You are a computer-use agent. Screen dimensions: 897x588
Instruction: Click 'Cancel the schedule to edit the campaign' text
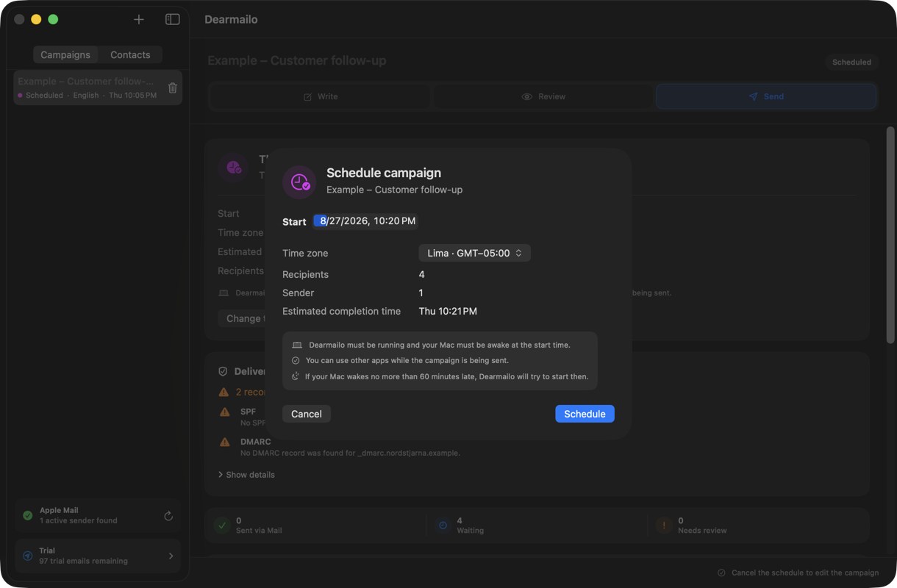point(805,573)
